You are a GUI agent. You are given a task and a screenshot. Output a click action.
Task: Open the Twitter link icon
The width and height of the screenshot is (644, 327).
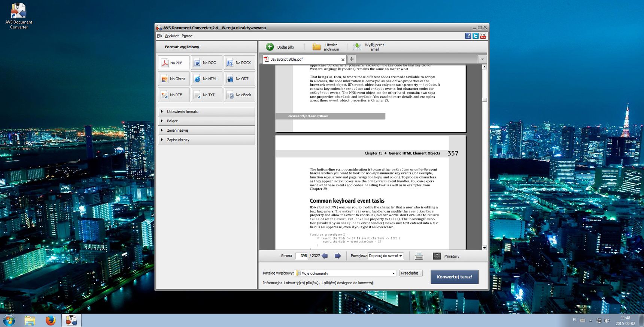tap(476, 36)
